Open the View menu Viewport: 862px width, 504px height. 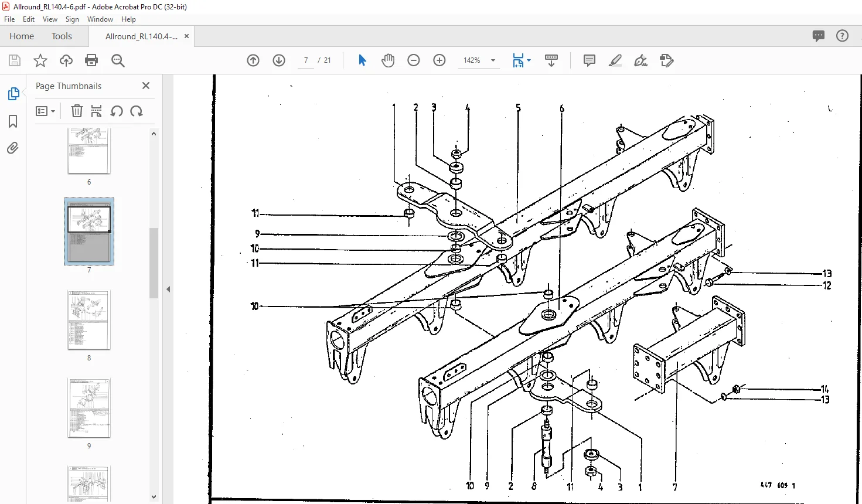pos(50,19)
